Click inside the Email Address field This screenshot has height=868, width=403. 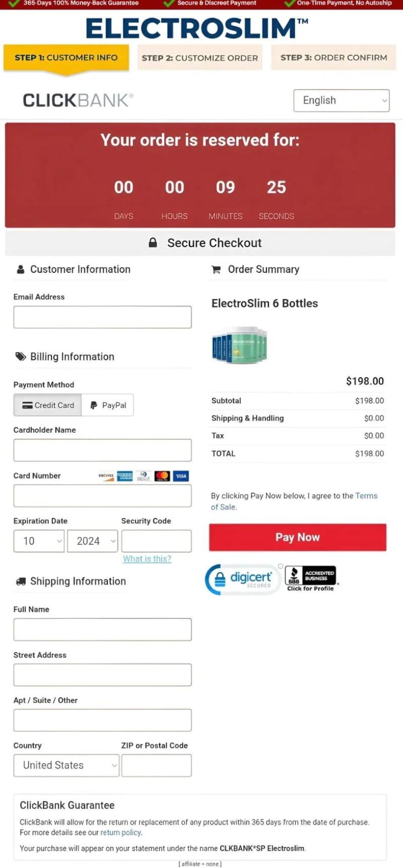click(102, 317)
